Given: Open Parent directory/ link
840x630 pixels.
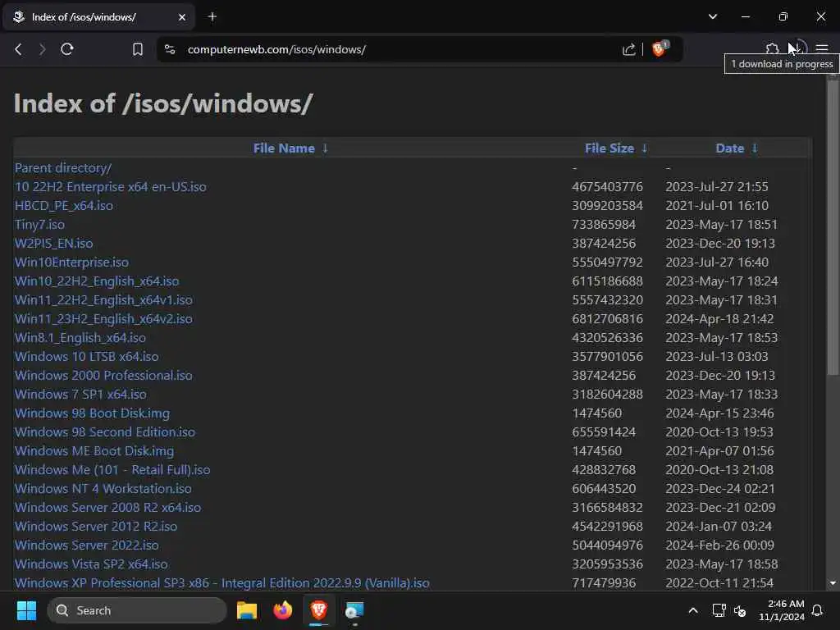Looking at the screenshot, I should click(x=62, y=168).
